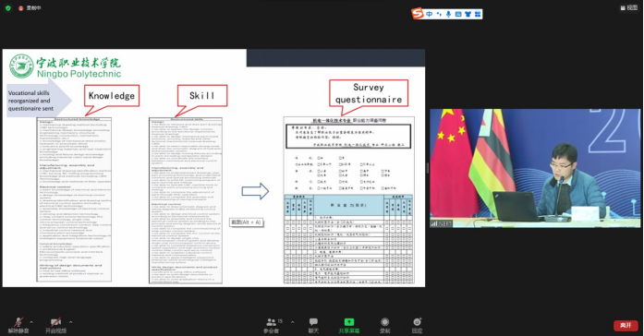Open audio options chevron beside microphone

(x=31, y=322)
